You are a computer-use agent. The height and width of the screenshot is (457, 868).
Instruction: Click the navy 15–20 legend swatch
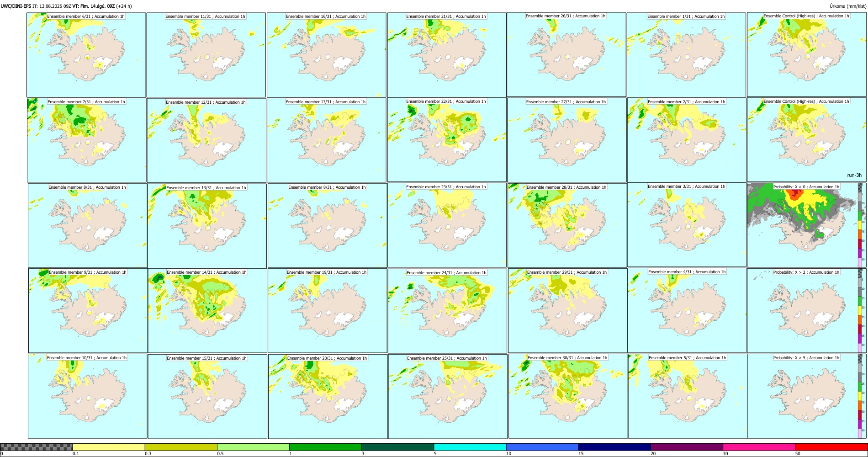click(x=614, y=447)
